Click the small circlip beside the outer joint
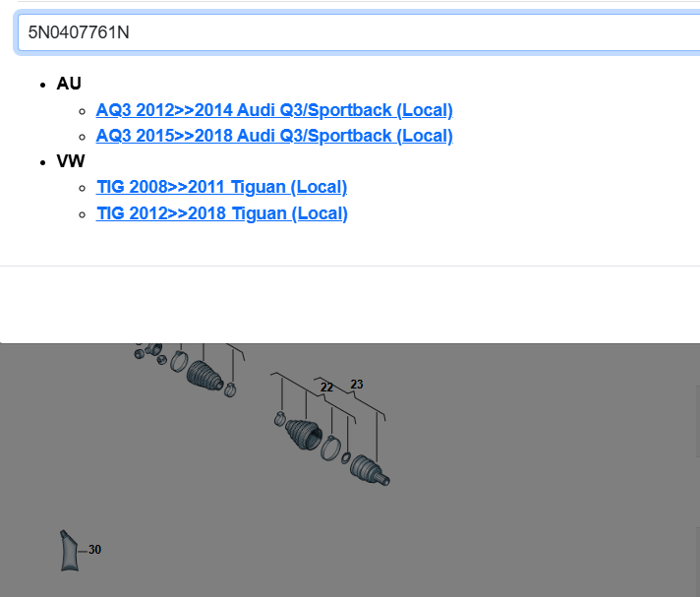Viewport: 700px width, 597px height. pos(347,455)
